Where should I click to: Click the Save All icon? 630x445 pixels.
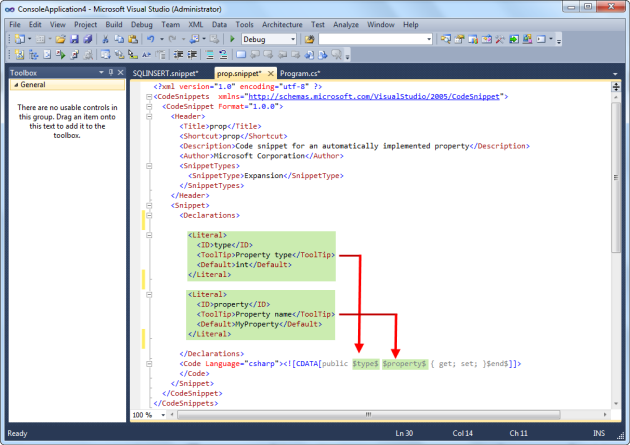pos(88,39)
